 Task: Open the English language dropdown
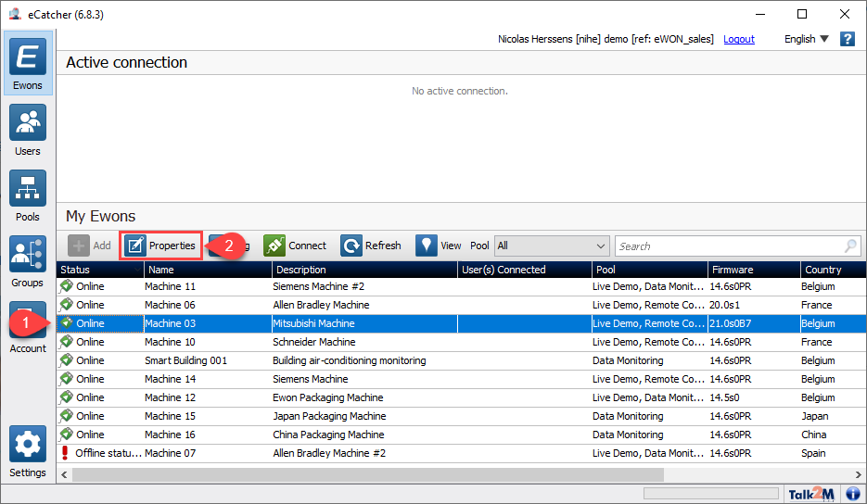pyautogui.click(x=806, y=39)
